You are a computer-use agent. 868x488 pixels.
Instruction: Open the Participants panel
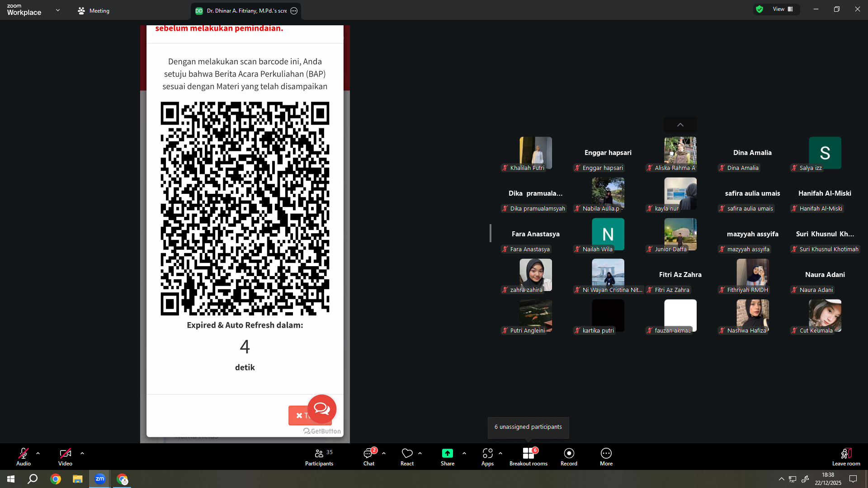coord(319,456)
